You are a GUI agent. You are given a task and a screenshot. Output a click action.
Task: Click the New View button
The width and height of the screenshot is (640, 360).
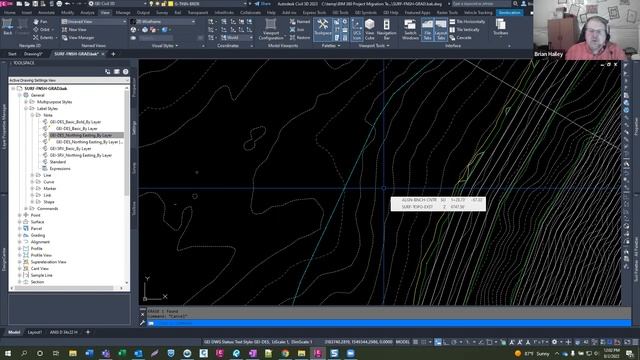[x=74, y=29]
